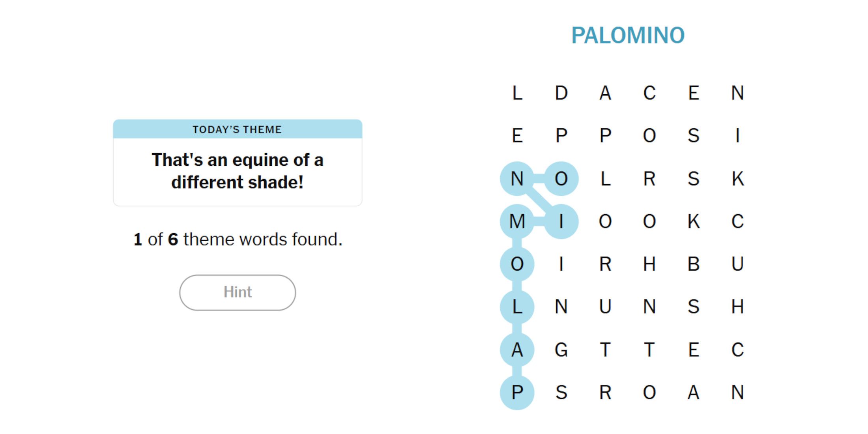
Task: Select the N tile after E in top row
Action: coord(737,93)
